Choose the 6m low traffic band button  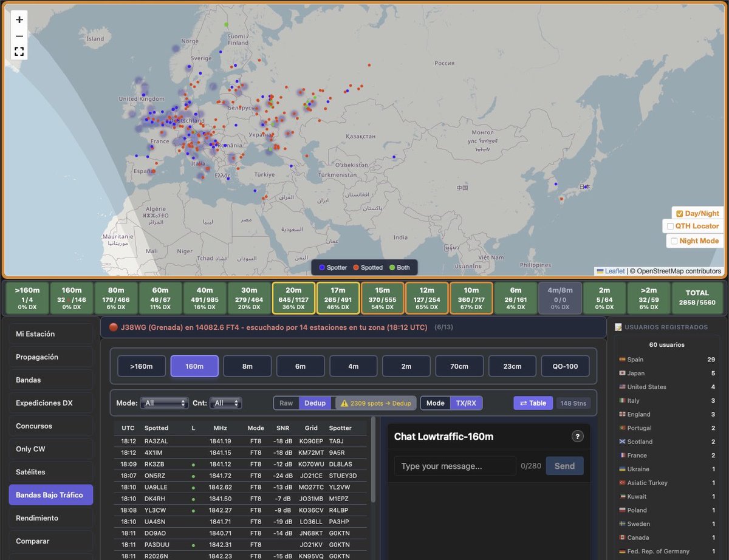coord(300,366)
